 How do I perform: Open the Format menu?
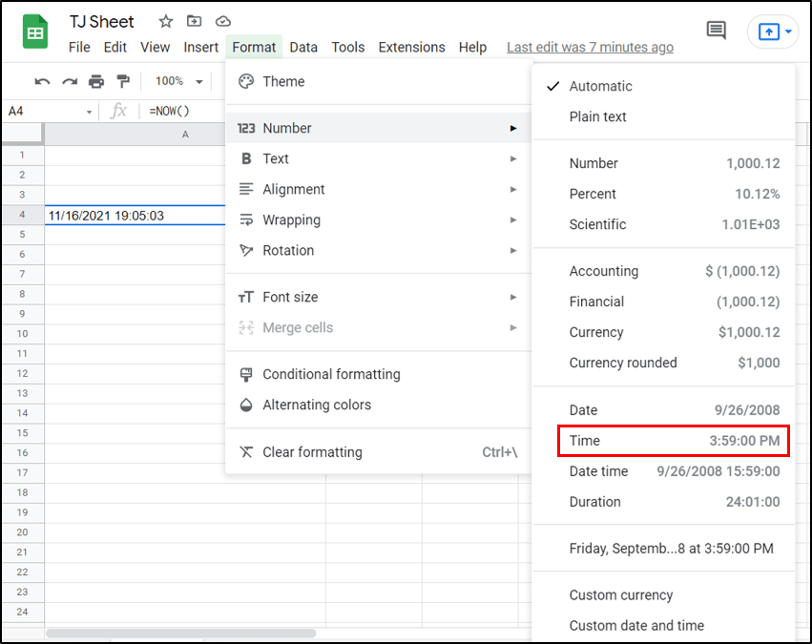pyautogui.click(x=254, y=47)
